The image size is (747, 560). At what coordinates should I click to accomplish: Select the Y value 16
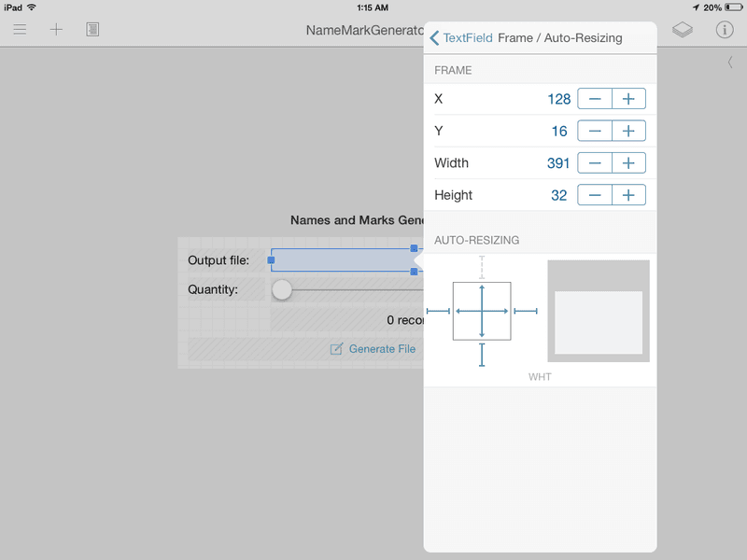pyautogui.click(x=559, y=131)
